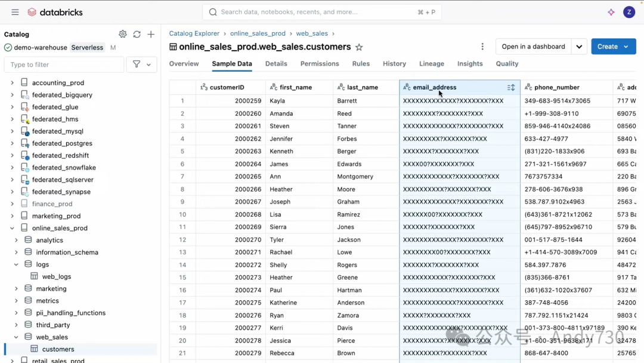Screen dimensions: 644x363
Task: Click the phone_number column header
Action: tap(566, 88)
